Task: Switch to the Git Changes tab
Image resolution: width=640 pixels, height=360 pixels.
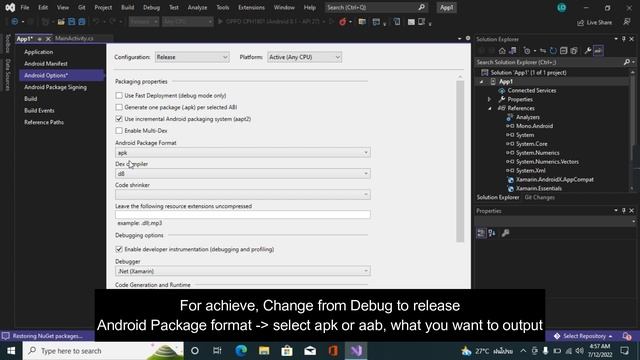Action: click(539, 198)
